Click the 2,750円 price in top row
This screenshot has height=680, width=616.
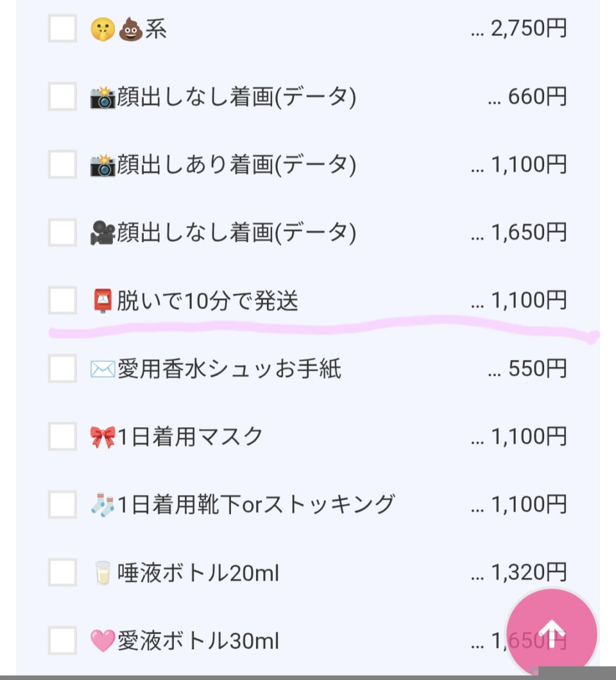(529, 29)
